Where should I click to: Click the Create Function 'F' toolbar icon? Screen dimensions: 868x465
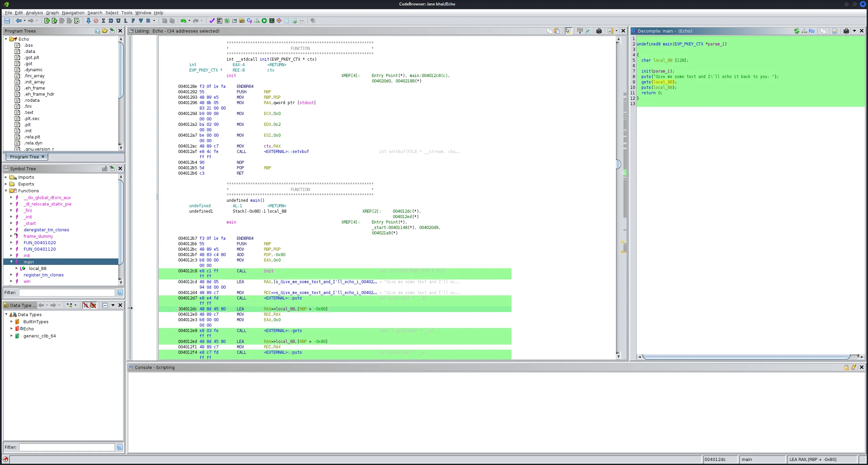pos(133,21)
